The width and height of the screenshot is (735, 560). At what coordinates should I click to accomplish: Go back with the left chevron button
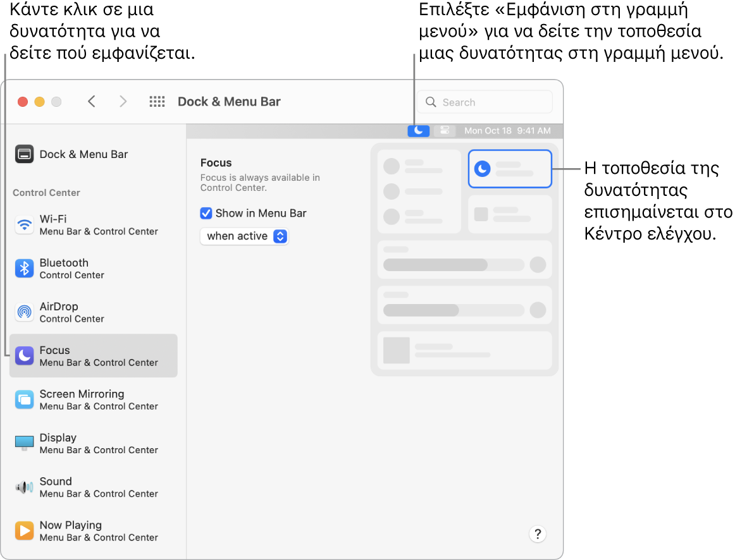coord(92,102)
